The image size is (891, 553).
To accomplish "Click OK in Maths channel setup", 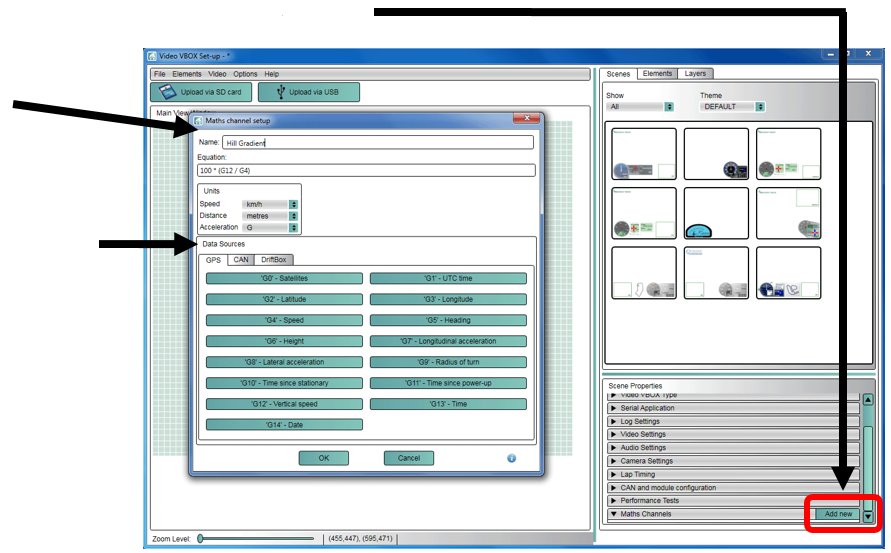I will coord(324,458).
